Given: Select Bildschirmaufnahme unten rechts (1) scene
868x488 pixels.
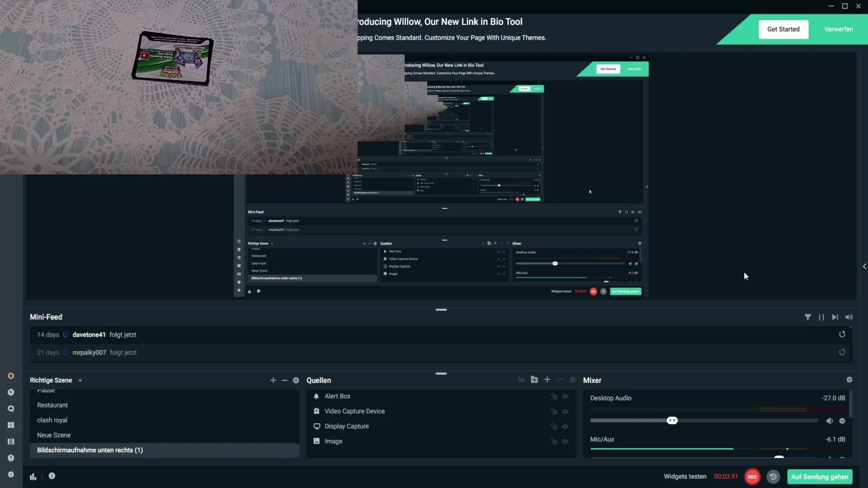Looking at the screenshot, I should [x=165, y=450].
